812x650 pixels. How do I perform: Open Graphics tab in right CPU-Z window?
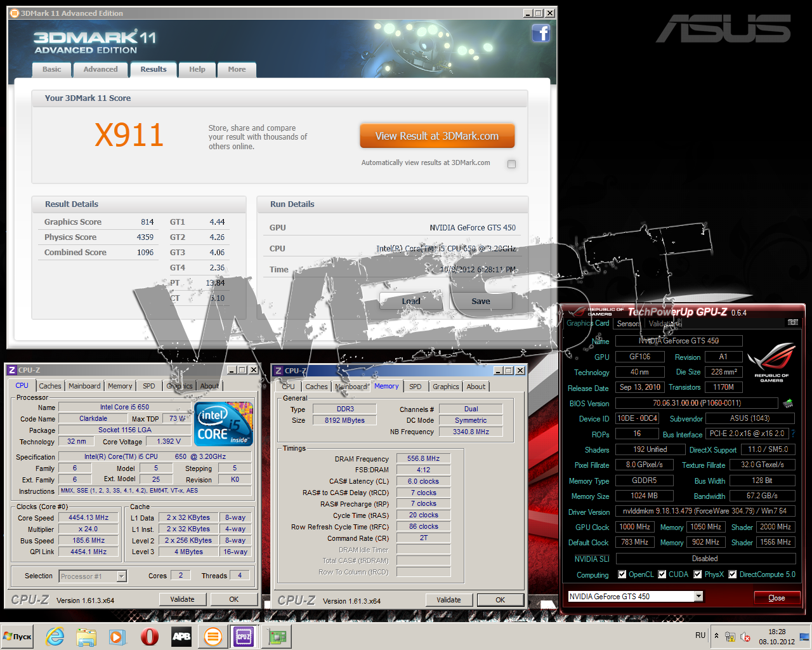[446, 387]
